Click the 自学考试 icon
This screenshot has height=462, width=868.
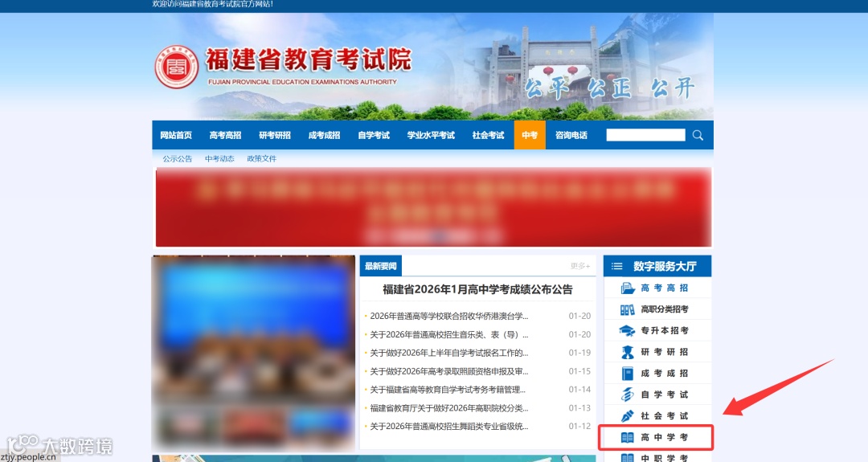tap(627, 395)
